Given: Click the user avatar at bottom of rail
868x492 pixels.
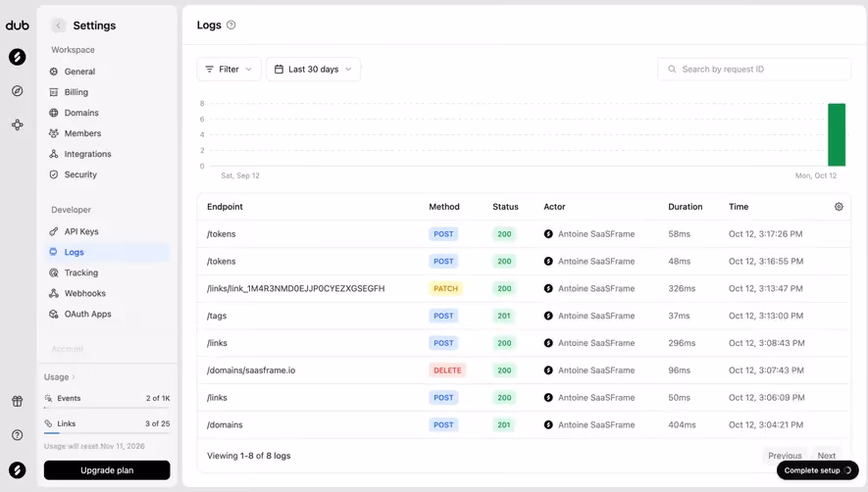Looking at the screenshot, I should click(x=17, y=470).
